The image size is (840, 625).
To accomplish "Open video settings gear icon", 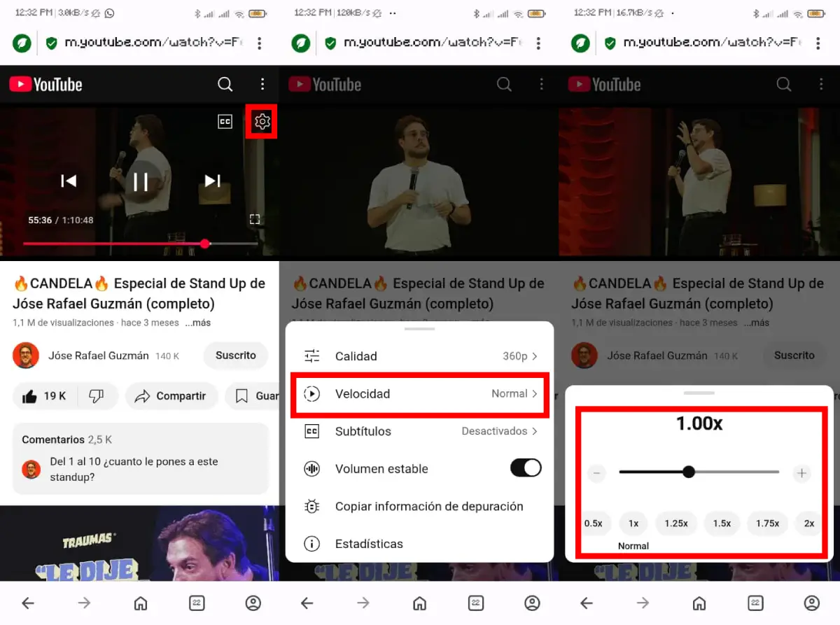I will pos(262,122).
